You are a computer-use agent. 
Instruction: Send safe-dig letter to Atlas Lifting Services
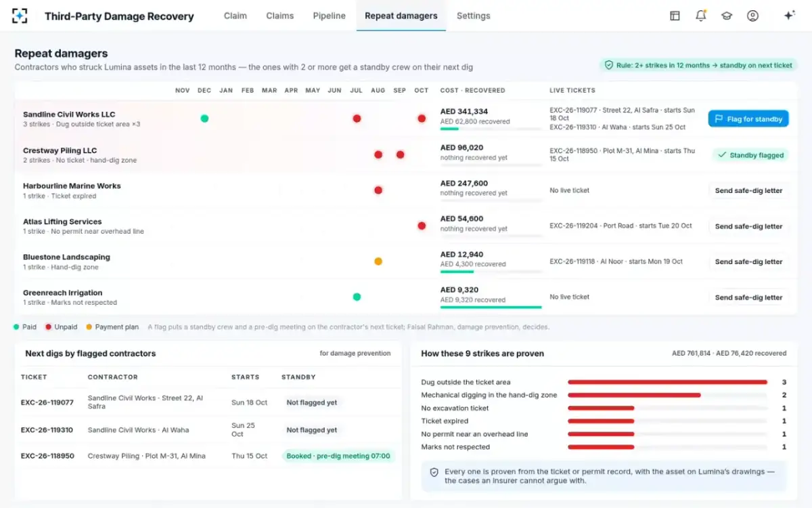pyautogui.click(x=748, y=226)
